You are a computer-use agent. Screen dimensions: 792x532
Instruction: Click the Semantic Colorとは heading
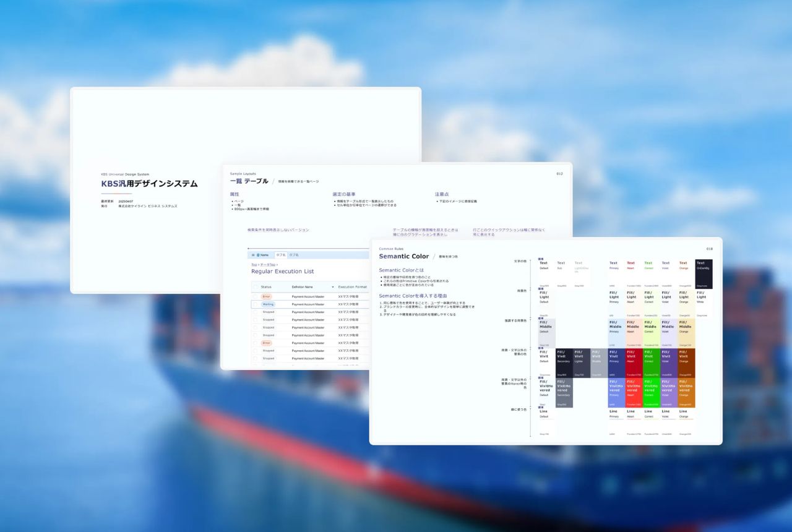pos(402,270)
